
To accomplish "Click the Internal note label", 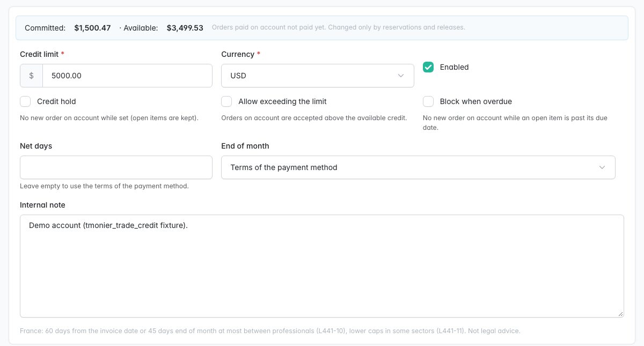I will [x=42, y=205].
